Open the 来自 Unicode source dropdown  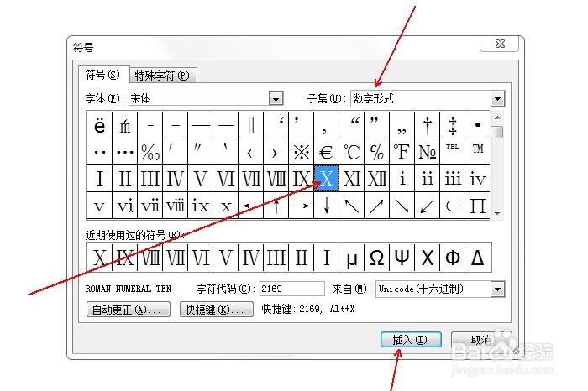point(497,289)
